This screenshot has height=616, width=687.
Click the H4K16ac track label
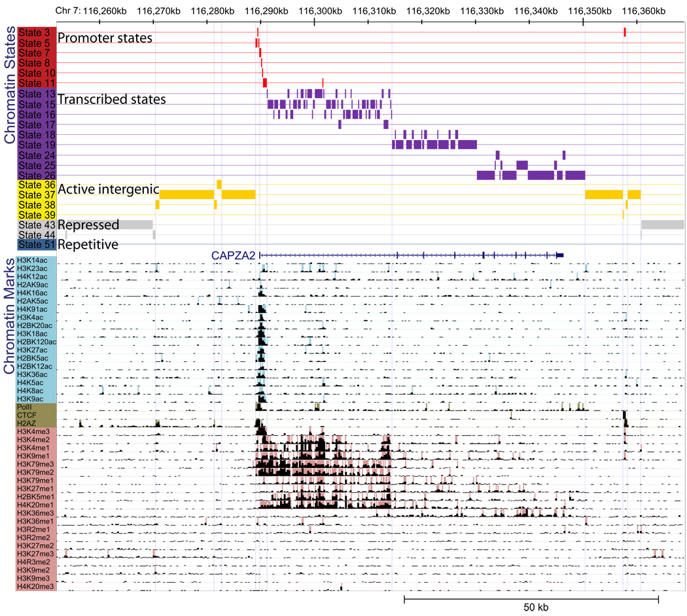tap(33, 293)
